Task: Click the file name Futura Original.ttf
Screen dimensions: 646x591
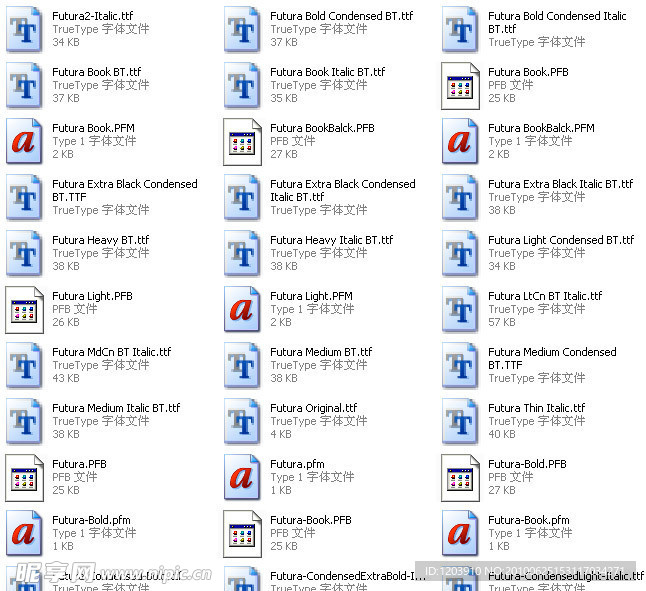Action: click(314, 408)
